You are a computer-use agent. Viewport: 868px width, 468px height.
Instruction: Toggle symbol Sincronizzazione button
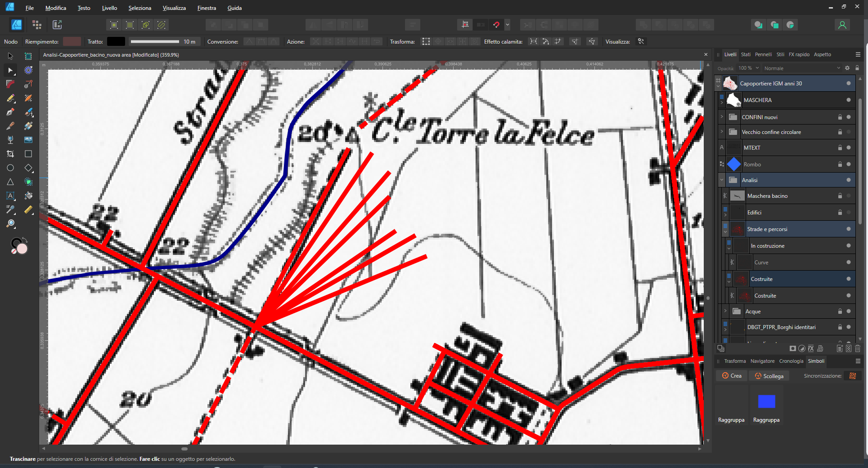853,376
